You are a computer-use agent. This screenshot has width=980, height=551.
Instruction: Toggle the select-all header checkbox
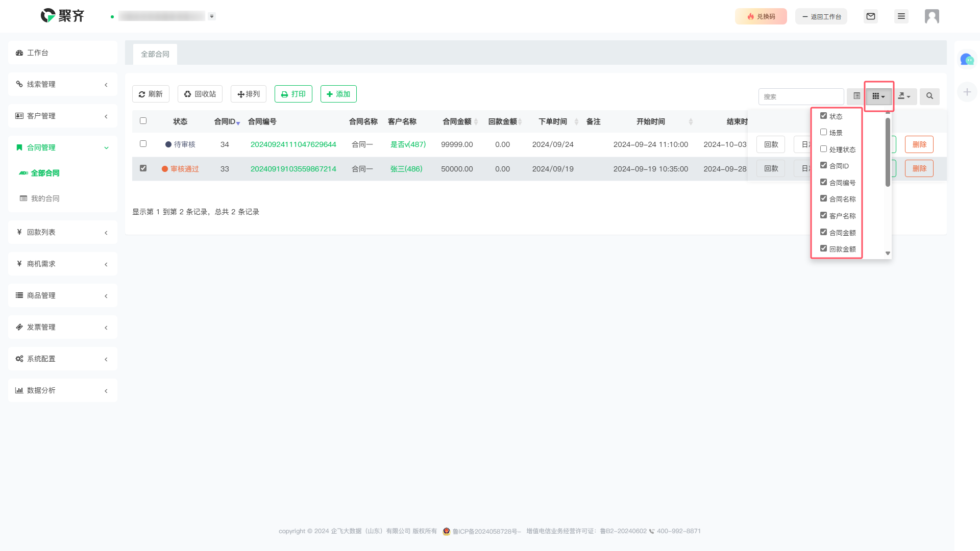(143, 121)
